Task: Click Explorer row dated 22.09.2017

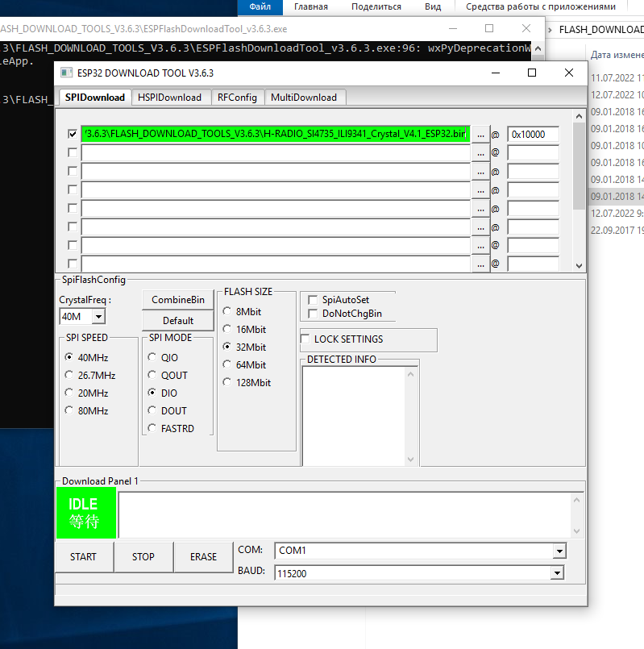Action: tap(617, 230)
